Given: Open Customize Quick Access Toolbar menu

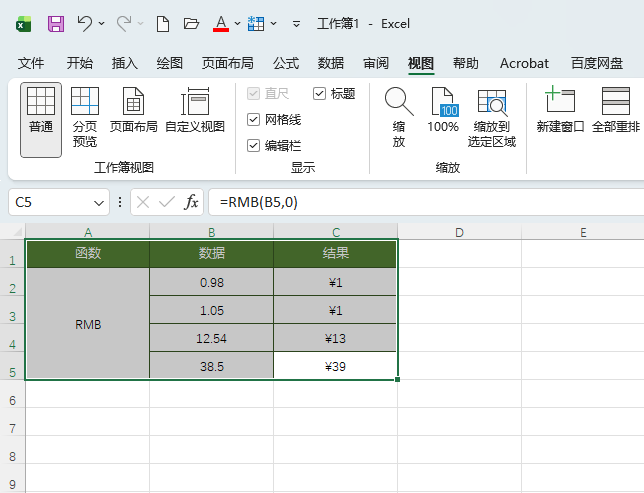Looking at the screenshot, I should [296, 24].
